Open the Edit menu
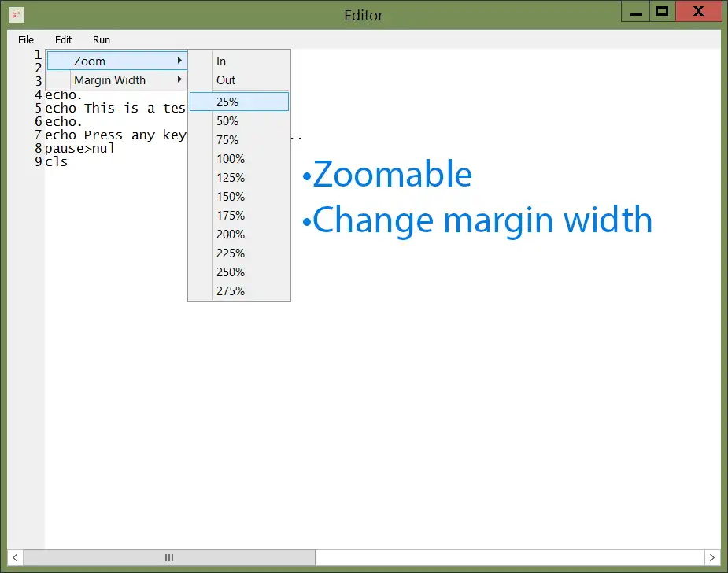Viewport: 728px width, 573px height. pos(63,40)
